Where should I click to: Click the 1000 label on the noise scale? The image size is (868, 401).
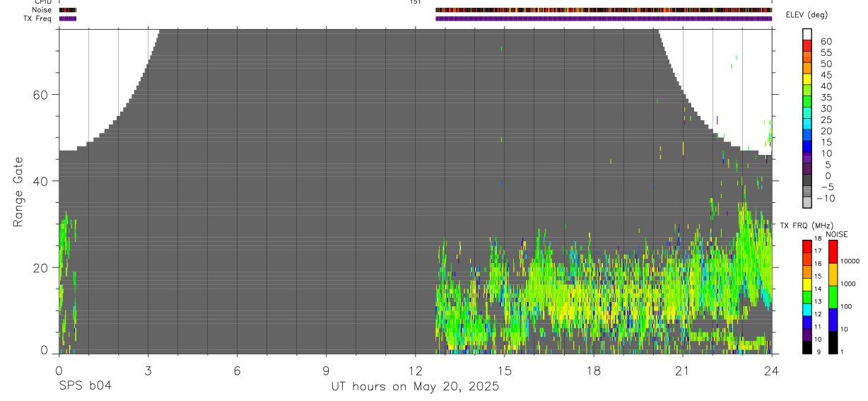[848, 284]
